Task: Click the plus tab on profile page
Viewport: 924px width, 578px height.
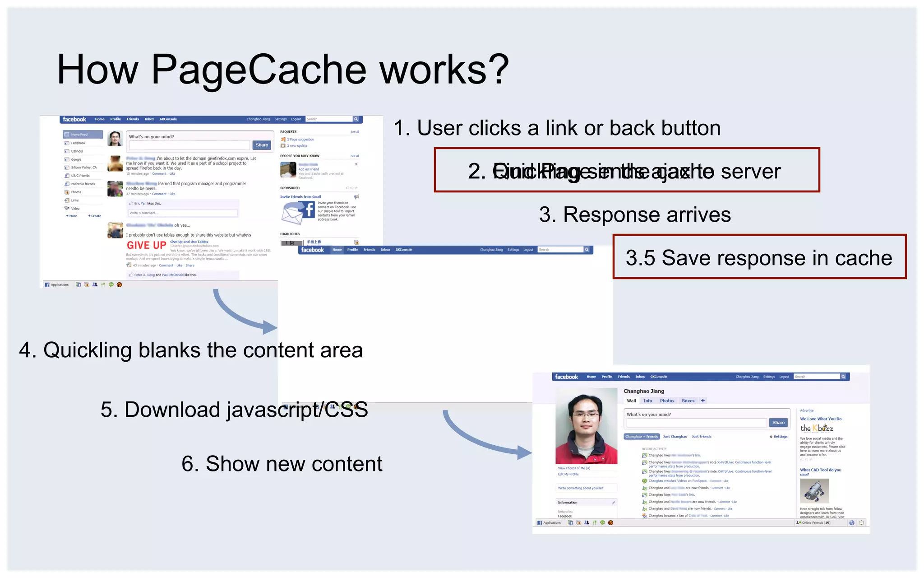Action: (703, 401)
